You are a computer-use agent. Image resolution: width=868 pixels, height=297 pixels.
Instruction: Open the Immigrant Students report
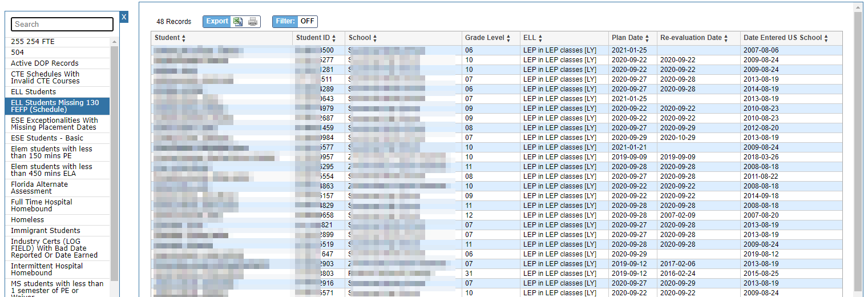(57, 231)
